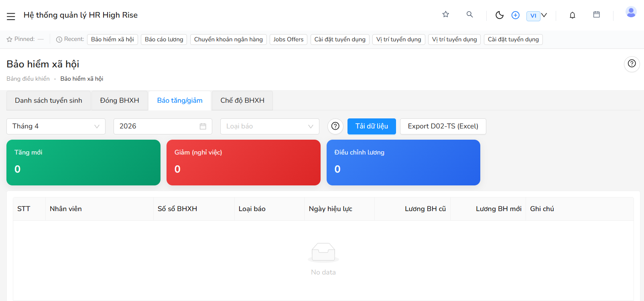Click the Tăng mới green card
The image size is (644, 301).
tap(83, 163)
